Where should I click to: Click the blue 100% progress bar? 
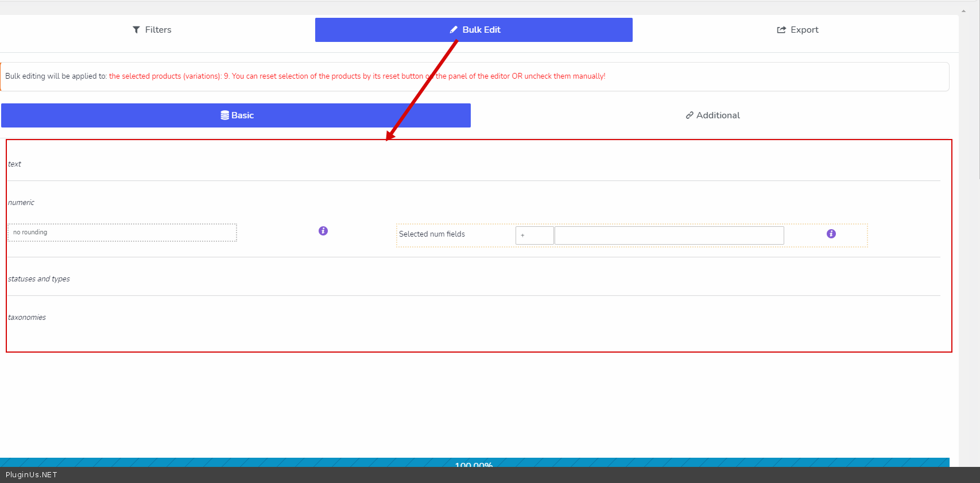click(474, 462)
